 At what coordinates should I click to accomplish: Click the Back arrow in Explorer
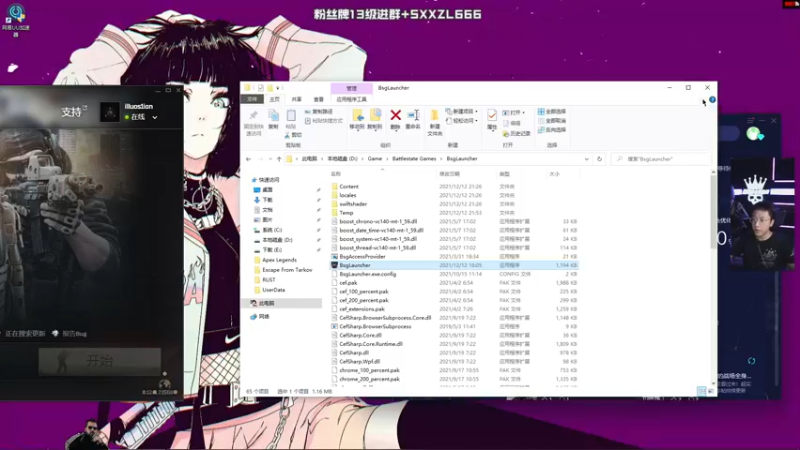click(x=248, y=159)
